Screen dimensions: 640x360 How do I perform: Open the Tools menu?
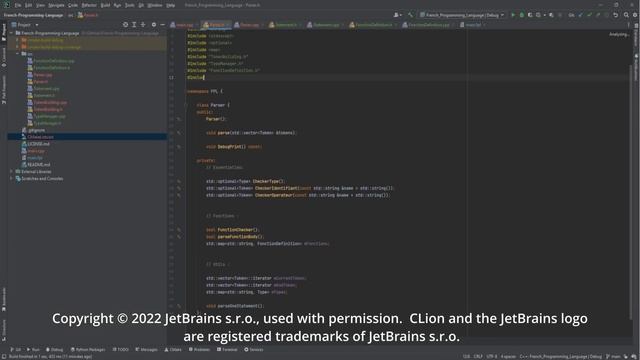[129, 5]
